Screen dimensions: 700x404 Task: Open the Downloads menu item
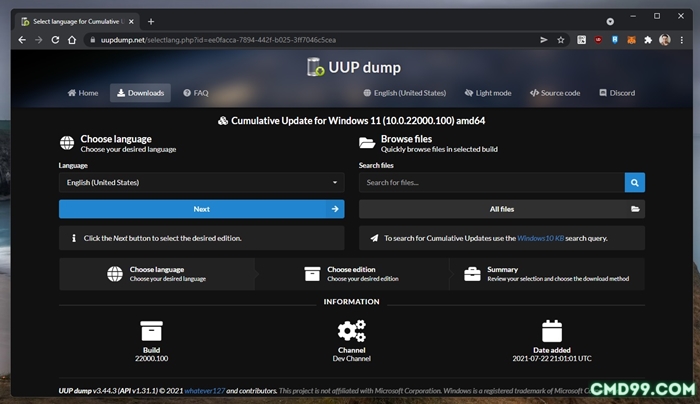tap(140, 93)
